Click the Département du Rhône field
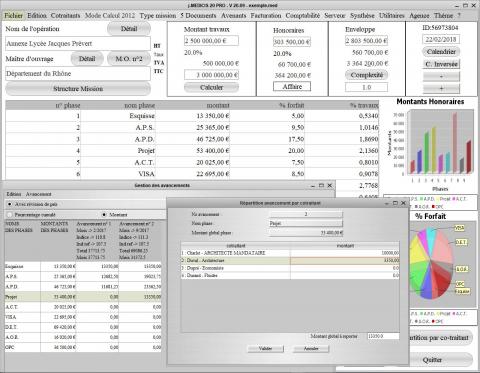Viewport: 480px width, 373px height. (78, 74)
